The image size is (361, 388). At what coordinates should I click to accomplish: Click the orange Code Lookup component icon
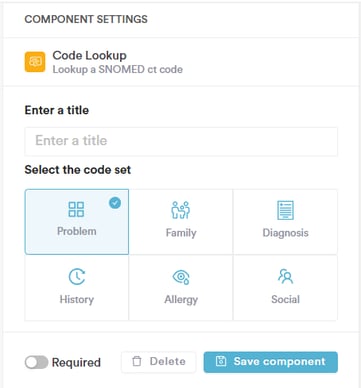pyautogui.click(x=35, y=62)
